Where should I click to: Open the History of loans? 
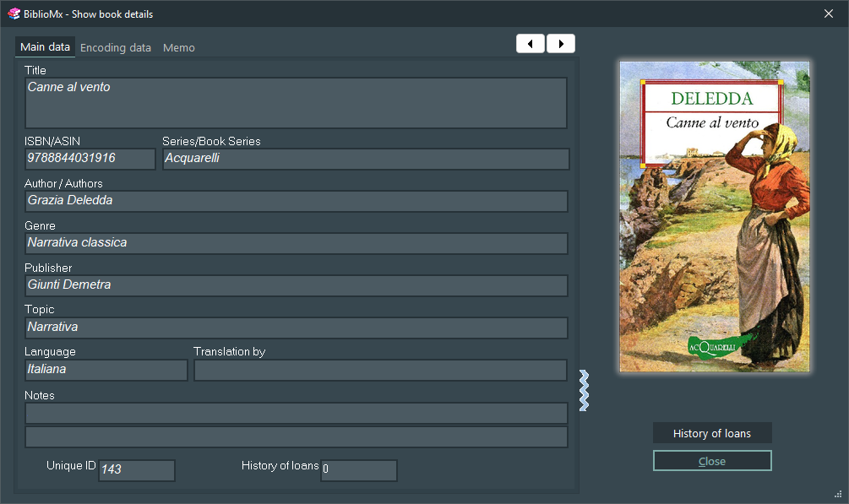tap(711, 432)
